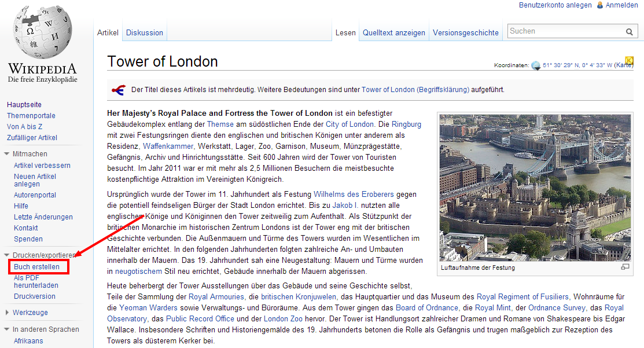Screen dimensions: 644x348
Task: Click the Buch erstellen link
Action: pos(36,267)
